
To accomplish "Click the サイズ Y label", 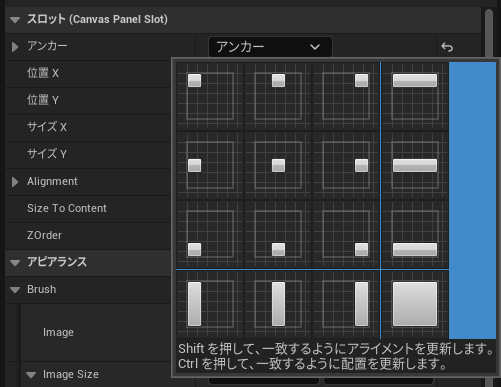I will coord(47,154).
